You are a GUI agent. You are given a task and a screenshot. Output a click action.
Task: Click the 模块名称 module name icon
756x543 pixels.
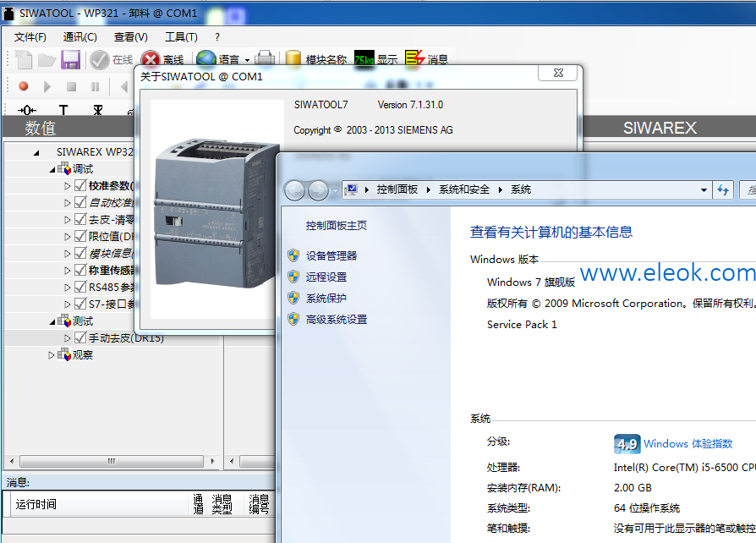(x=293, y=59)
